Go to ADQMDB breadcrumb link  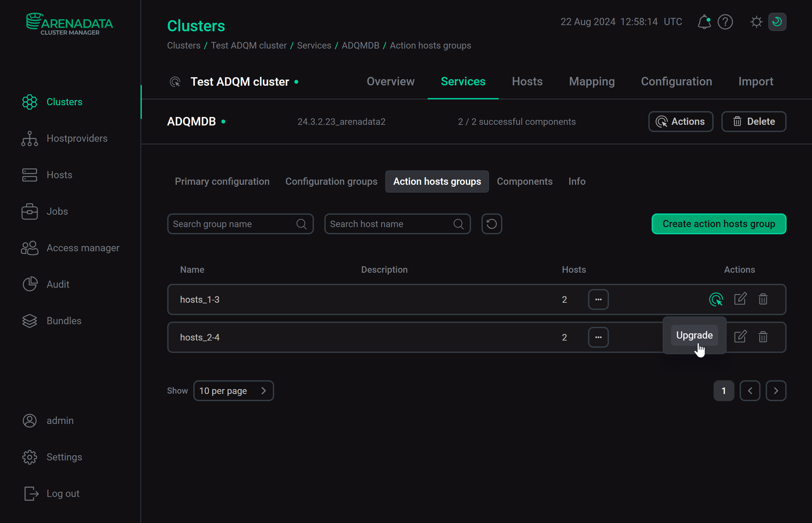[360, 46]
